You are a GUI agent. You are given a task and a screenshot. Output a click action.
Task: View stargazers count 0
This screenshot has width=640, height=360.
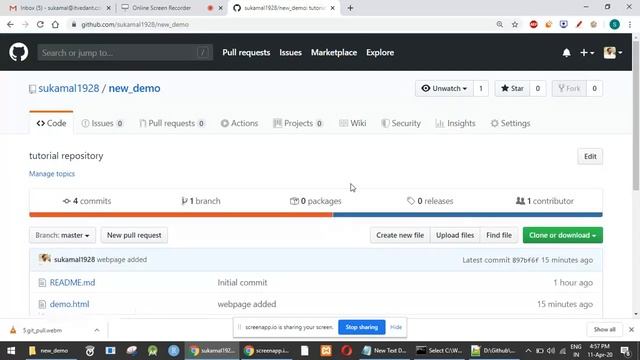pyautogui.click(x=538, y=89)
